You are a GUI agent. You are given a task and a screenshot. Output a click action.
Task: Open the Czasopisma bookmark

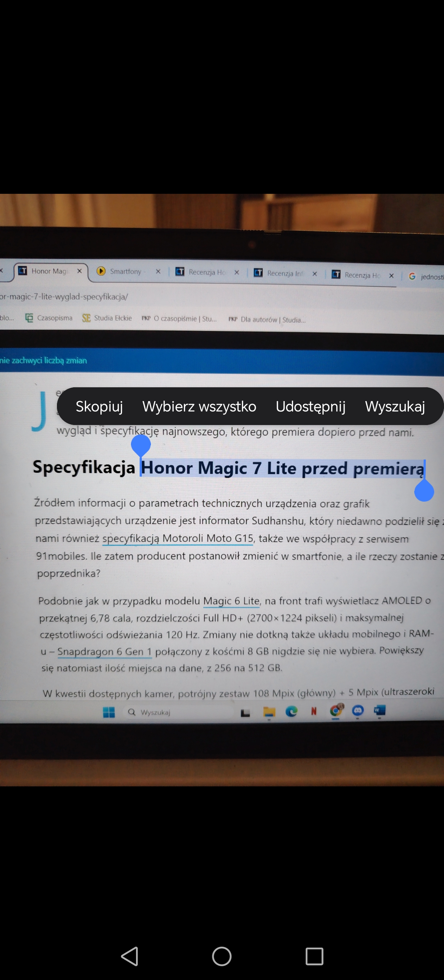point(49,318)
